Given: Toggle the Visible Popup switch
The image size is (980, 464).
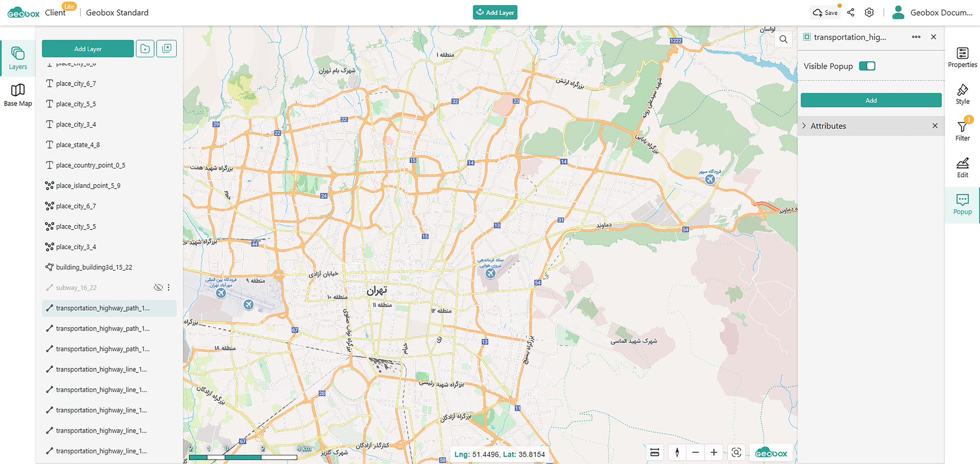Looking at the screenshot, I should (867, 66).
